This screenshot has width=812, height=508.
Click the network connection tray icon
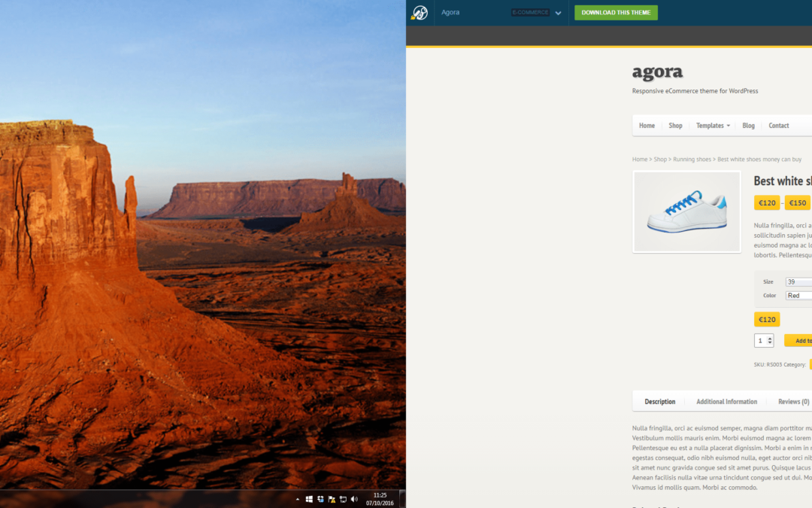pos(343,499)
